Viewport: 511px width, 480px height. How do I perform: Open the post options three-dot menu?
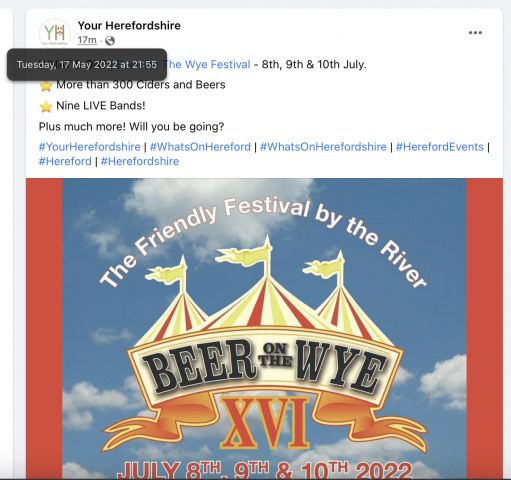click(475, 33)
